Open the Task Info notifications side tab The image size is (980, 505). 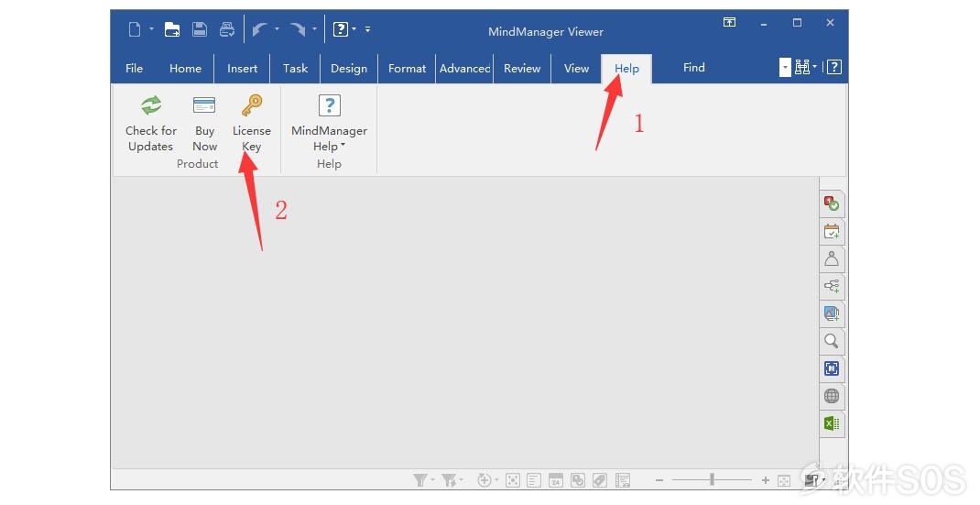832,203
